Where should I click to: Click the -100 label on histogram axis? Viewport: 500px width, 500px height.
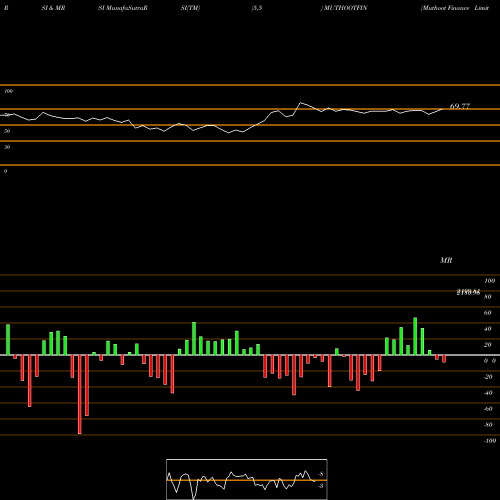490,441
